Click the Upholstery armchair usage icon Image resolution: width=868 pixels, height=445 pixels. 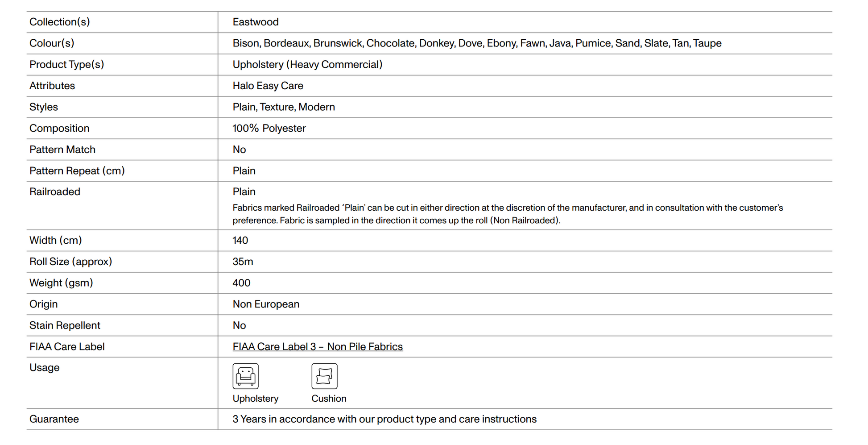point(245,376)
